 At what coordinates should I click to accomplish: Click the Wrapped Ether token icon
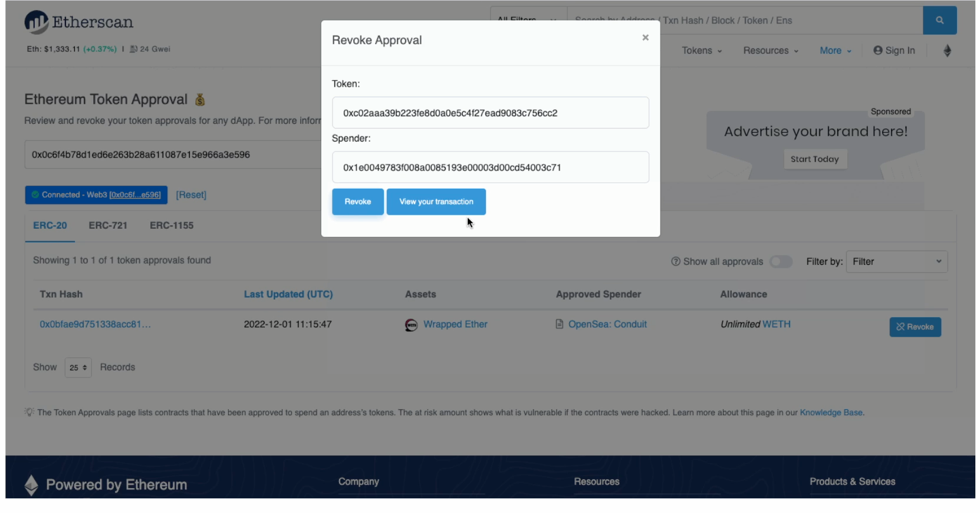point(411,325)
